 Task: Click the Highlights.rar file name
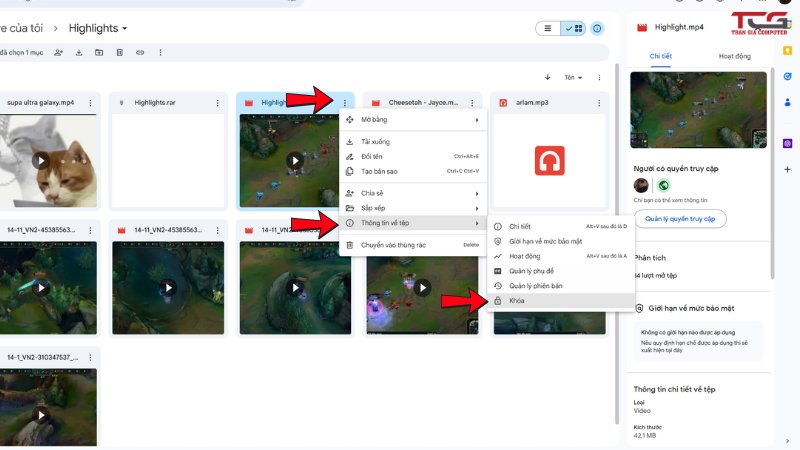(x=155, y=103)
